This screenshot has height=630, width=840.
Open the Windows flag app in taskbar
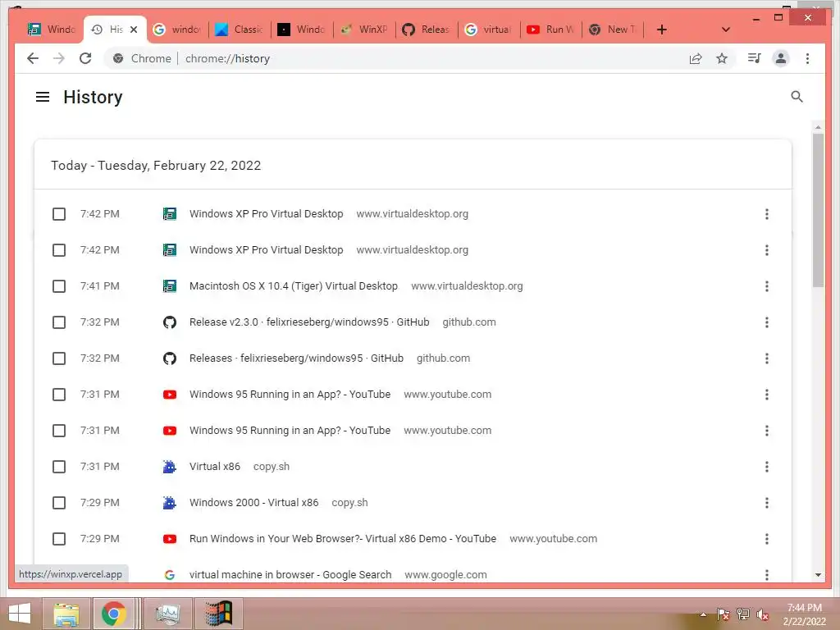218,614
